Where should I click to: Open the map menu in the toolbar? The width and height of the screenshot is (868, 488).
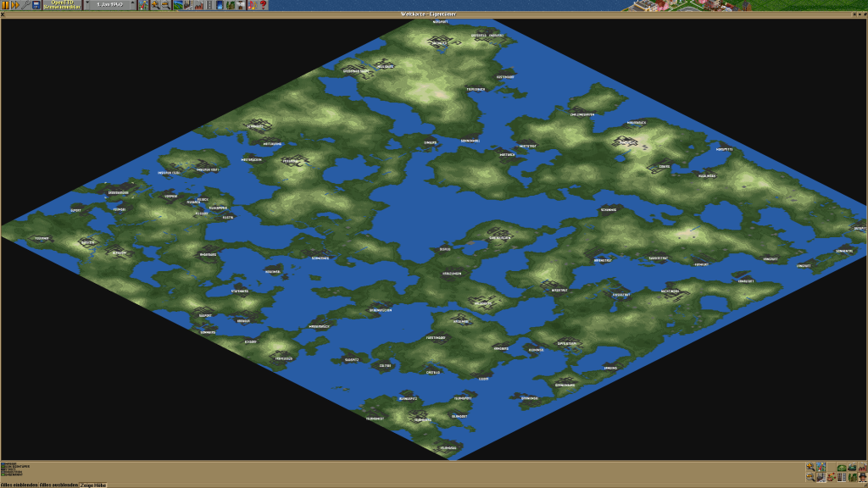coord(143,5)
